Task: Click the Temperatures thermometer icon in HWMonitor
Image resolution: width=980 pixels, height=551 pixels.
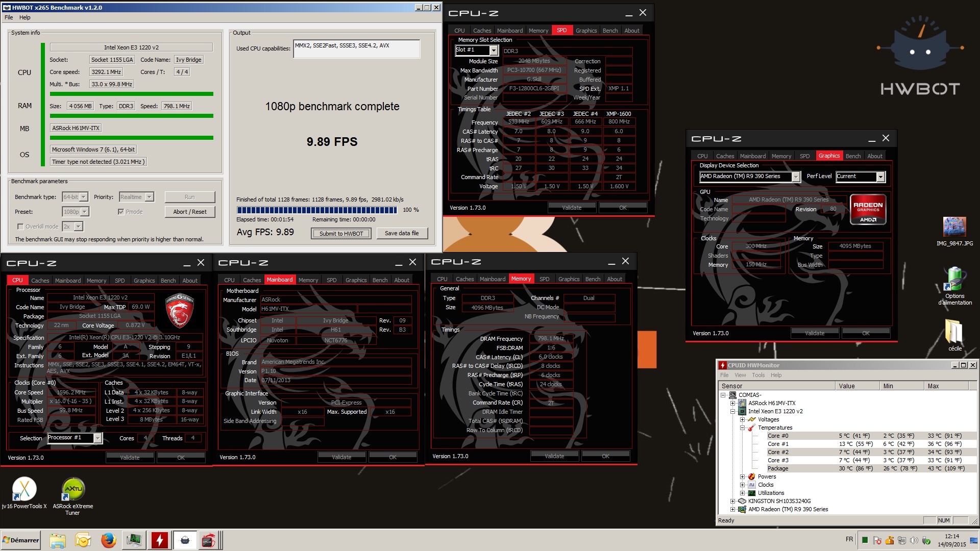Action: tap(751, 428)
